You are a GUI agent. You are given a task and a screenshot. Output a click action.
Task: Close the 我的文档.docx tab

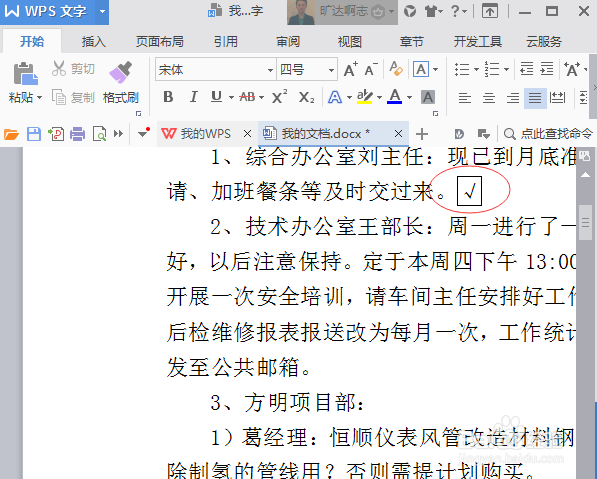click(x=398, y=134)
